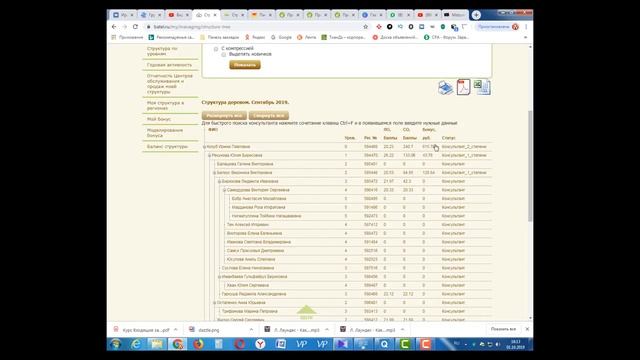This screenshot has height=360, width=640.
Task: Collapse the Реснова Юлия Борисовна branch
Action: pyautogui.click(x=209, y=156)
